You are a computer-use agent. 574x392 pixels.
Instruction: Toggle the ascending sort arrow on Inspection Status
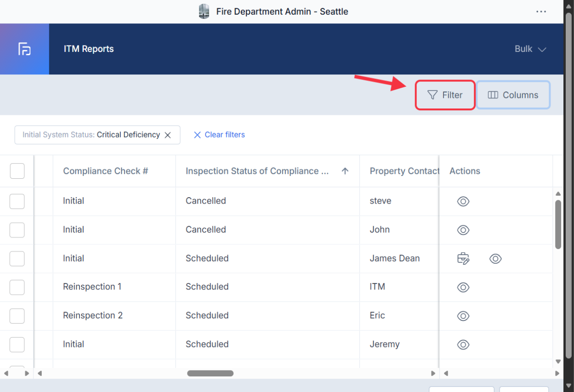point(345,170)
